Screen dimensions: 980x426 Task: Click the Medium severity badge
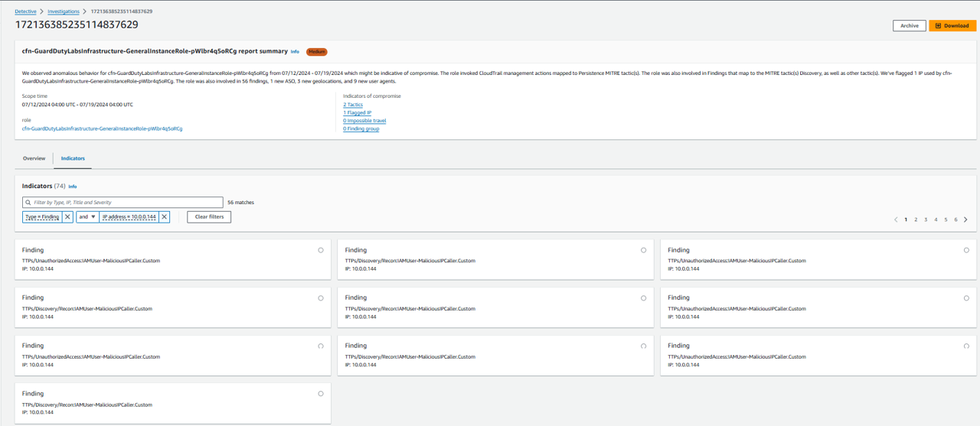[317, 52]
